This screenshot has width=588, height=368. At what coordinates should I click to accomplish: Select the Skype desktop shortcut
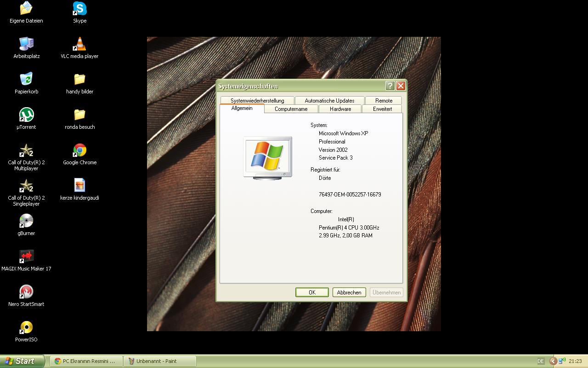click(x=79, y=12)
